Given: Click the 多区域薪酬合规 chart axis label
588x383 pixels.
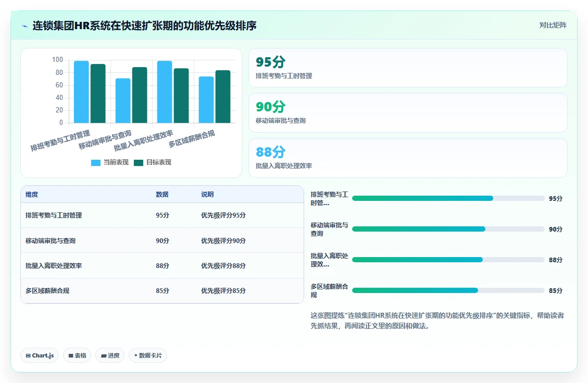Looking at the screenshot, I should [192, 138].
